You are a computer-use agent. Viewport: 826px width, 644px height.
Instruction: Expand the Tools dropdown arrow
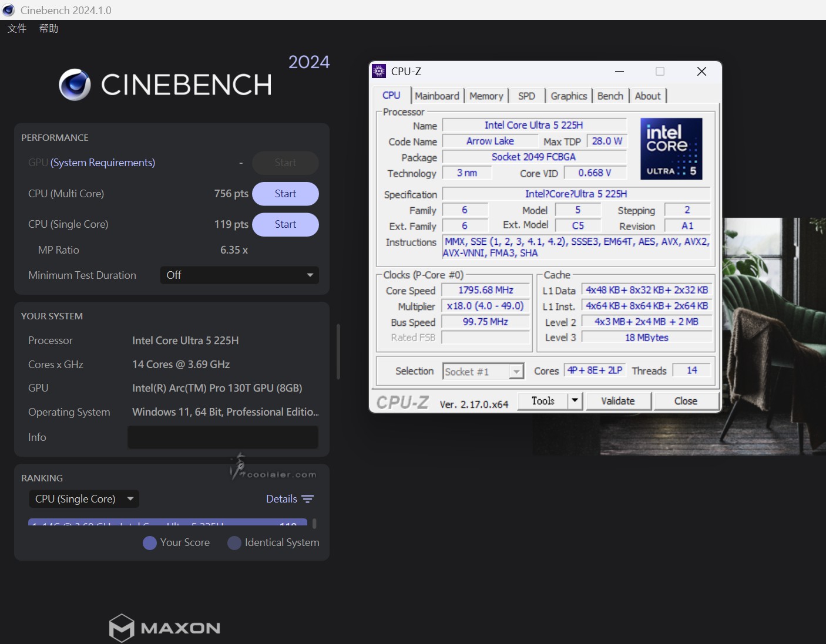(x=575, y=401)
